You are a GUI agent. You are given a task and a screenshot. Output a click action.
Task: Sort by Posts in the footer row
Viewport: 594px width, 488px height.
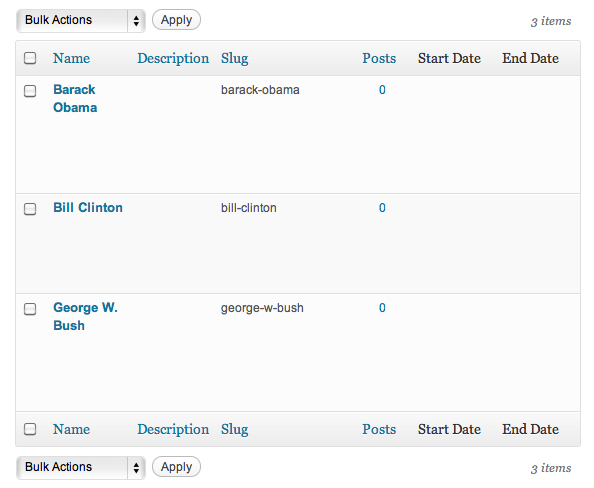[x=379, y=429]
